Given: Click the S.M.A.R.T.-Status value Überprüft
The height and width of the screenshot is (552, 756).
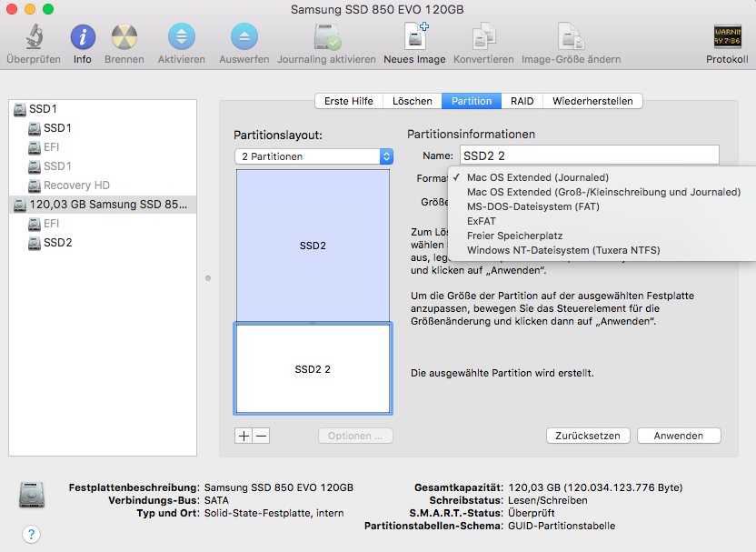Looking at the screenshot, I should click(x=531, y=513).
